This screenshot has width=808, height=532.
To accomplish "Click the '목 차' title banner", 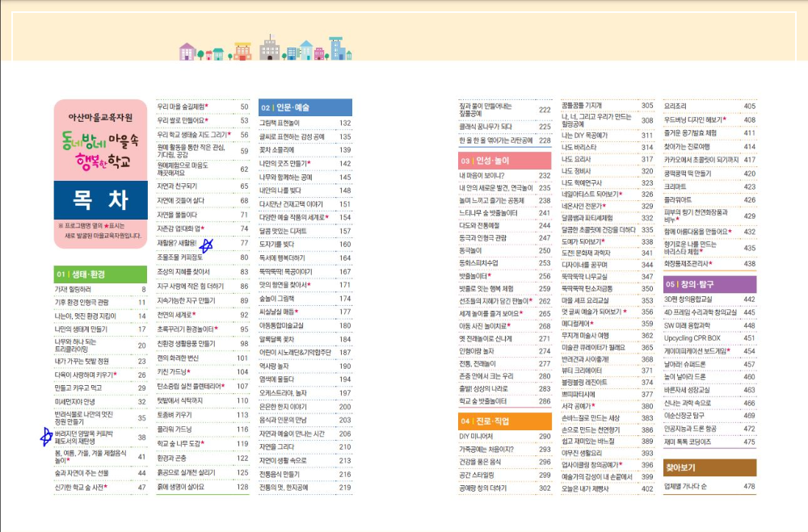I will point(100,200).
